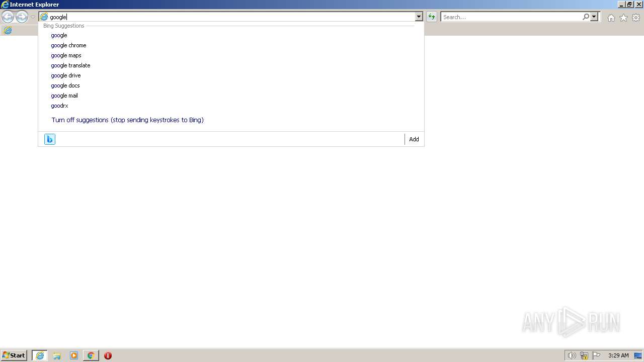
Task: Click Internet Explorer taskbar icon
Action: pyautogui.click(x=40, y=355)
